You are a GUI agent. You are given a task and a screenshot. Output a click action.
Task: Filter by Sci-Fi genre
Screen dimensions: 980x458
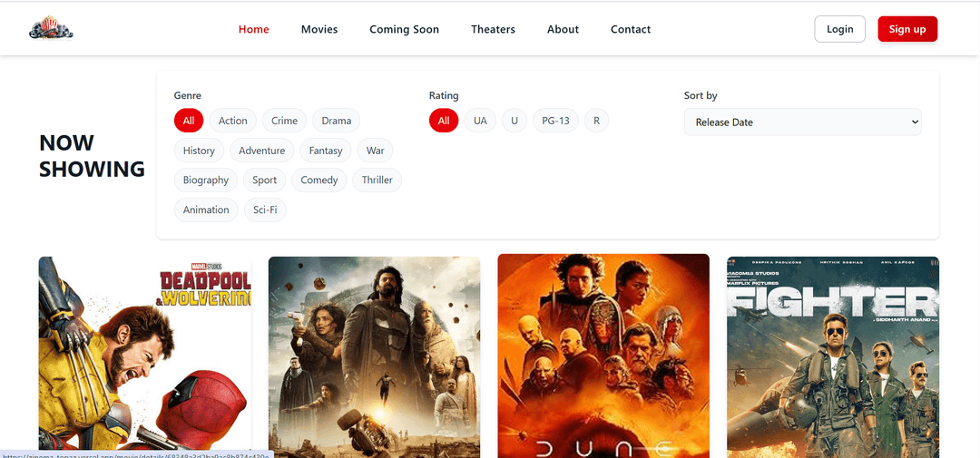[265, 210]
